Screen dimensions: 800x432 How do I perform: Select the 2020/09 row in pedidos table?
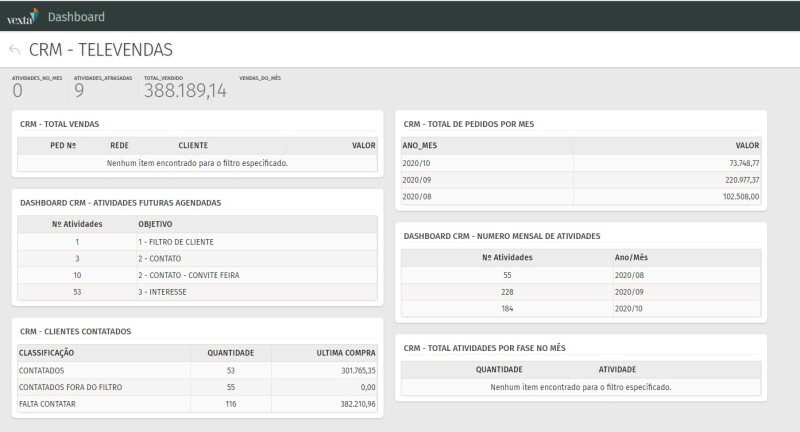click(x=580, y=179)
